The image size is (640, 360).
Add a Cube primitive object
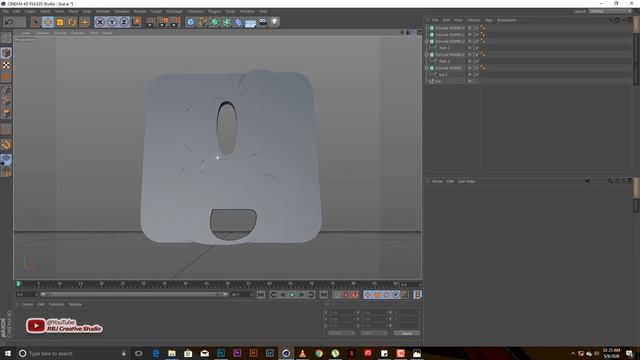[x=191, y=22]
